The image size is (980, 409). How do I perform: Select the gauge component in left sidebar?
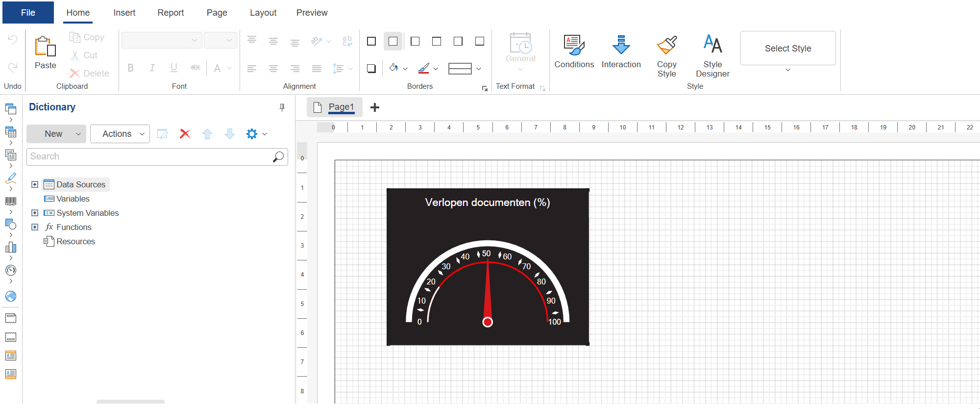click(11, 270)
